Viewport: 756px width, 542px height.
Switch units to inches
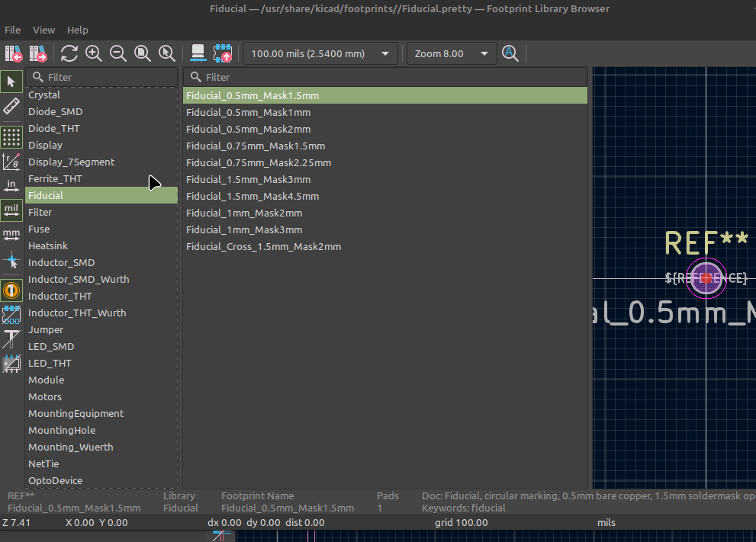pyautogui.click(x=11, y=185)
